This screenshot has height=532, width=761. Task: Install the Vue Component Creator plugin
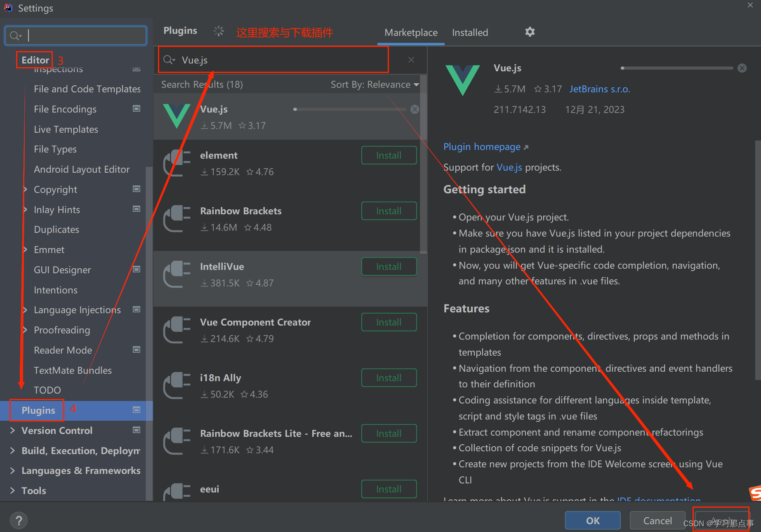pyautogui.click(x=389, y=322)
